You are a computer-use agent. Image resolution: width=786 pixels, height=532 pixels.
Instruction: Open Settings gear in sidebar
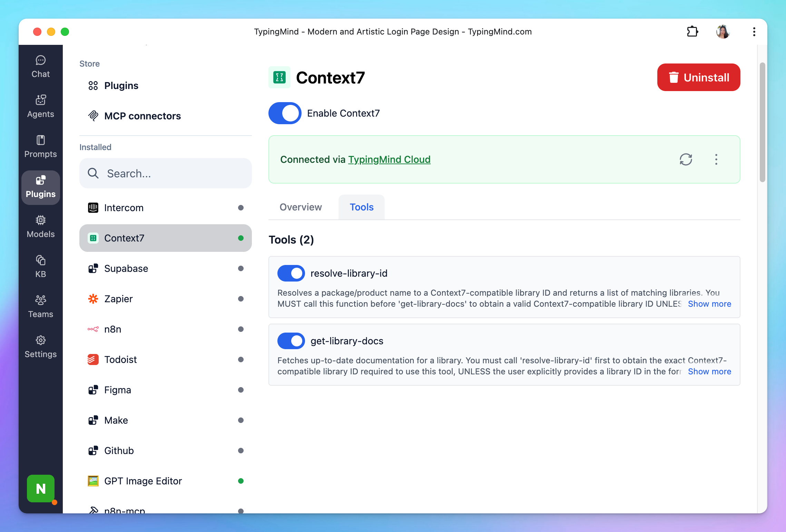pos(41,347)
